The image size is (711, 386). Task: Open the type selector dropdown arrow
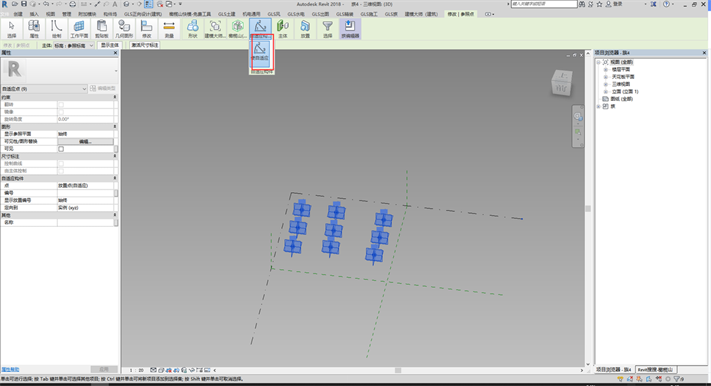tap(116, 70)
